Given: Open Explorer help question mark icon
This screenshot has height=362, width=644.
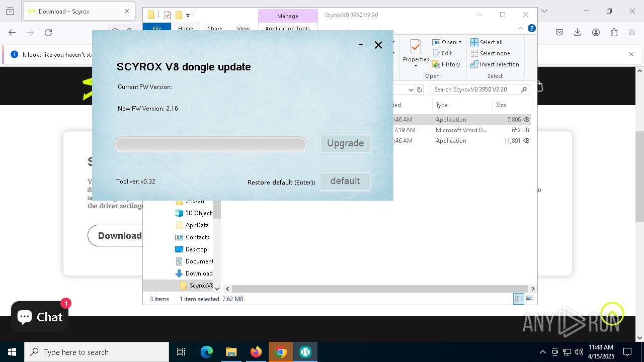Looking at the screenshot, I should [531, 29].
